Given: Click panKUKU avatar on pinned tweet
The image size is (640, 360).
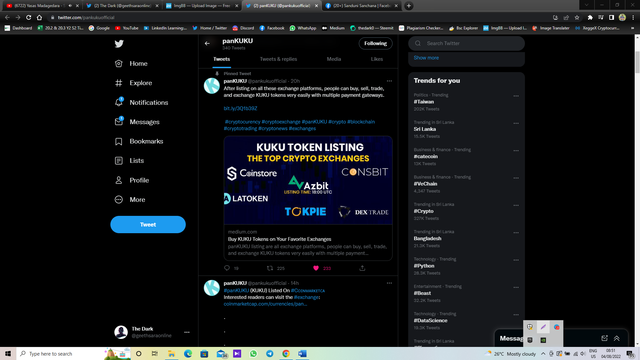Looking at the screenshot, I should pyautogui.click(x=211, y=86).
